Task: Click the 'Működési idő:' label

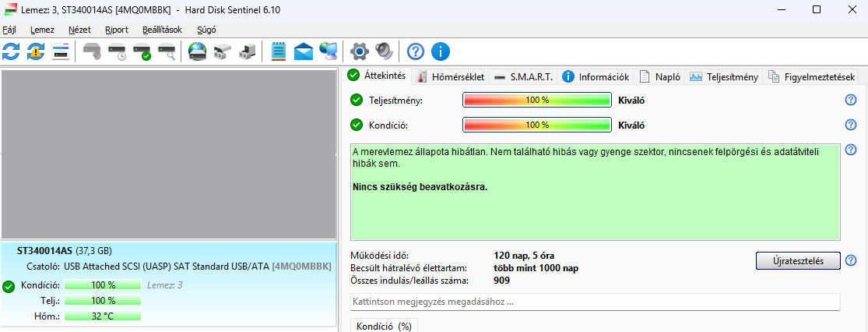Action: pos(379,256)
